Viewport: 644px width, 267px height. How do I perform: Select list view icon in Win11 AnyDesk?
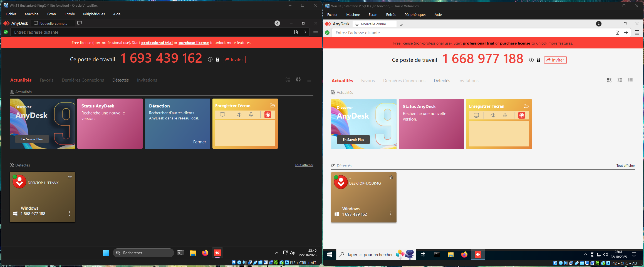click(x=309, y=80)
